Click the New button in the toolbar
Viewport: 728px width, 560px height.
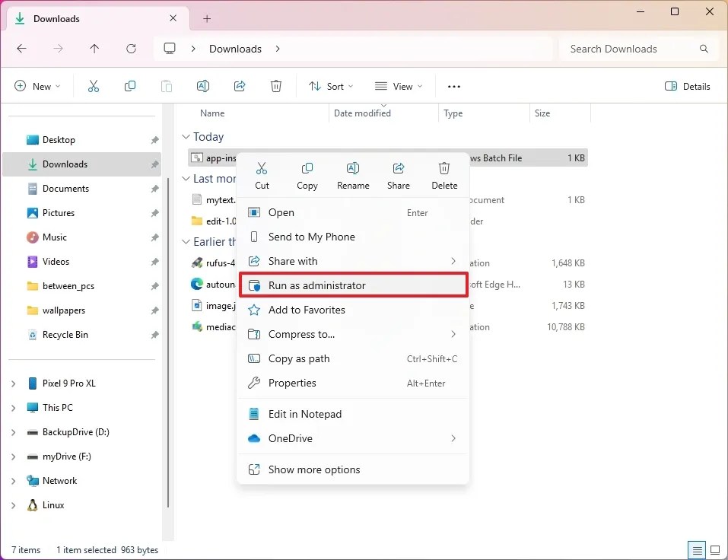tap(37, 86)
